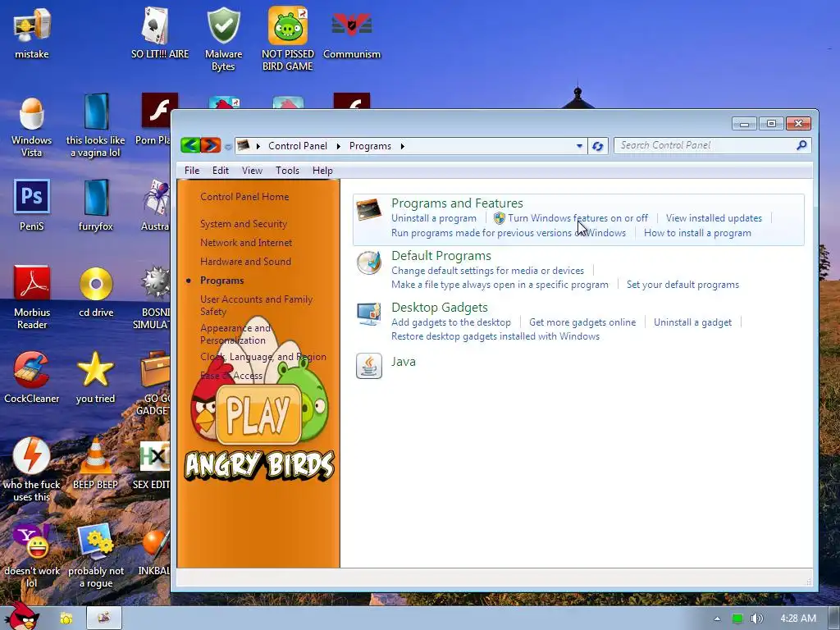Viewport: 840px width, 630px height.
Task: Open 'probably not a rogue' icon
Action: point(96,555)
